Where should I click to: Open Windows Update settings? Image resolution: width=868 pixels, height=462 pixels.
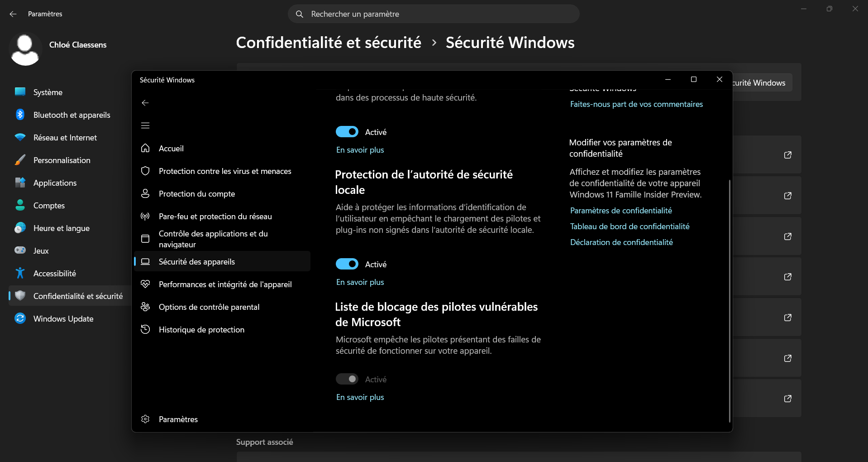[63, 318]
